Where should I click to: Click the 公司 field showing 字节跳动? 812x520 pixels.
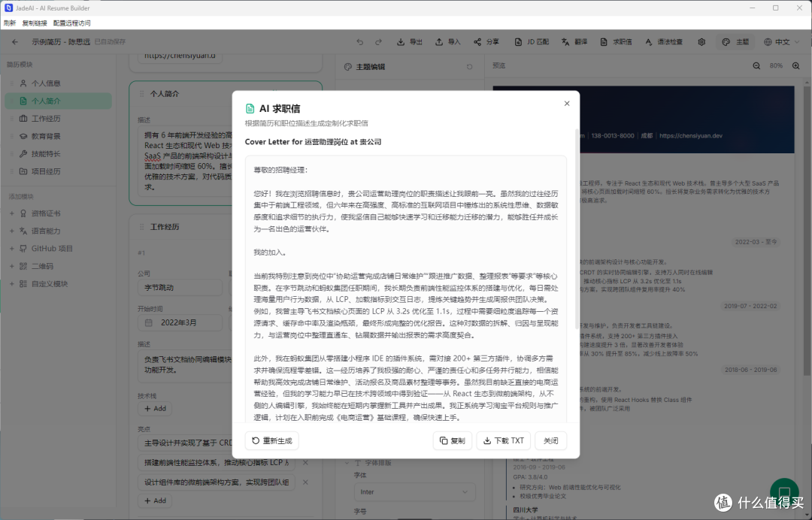pos(180,287)
